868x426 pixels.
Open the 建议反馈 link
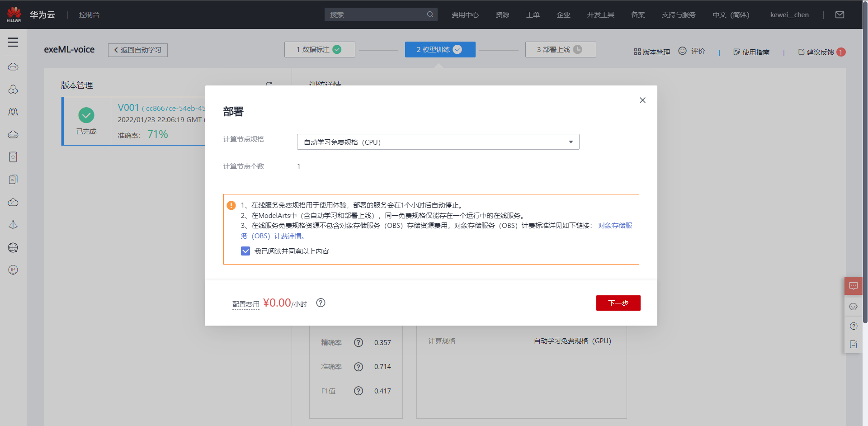point(816,52)
